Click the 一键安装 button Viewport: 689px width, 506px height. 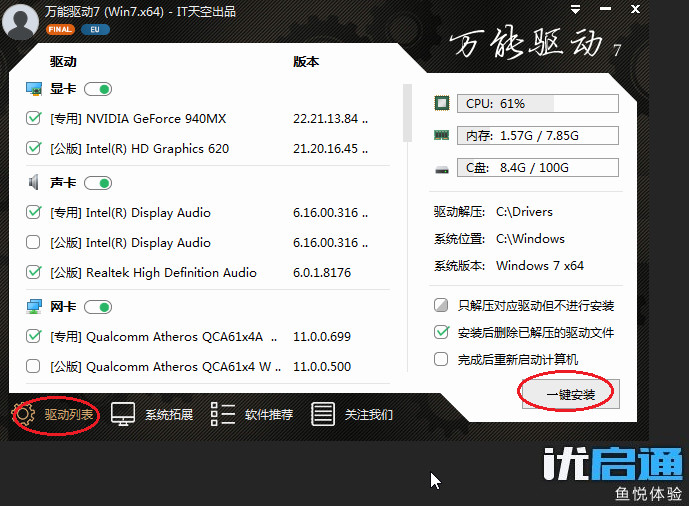click(570, 394)
